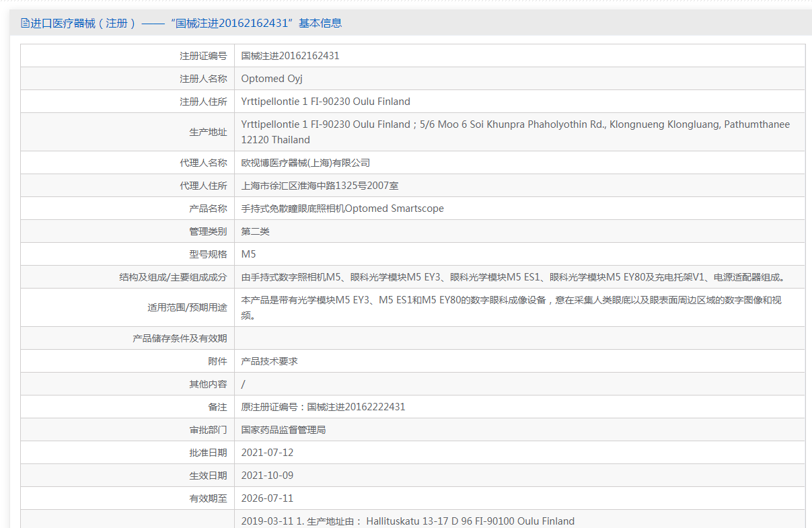Click the 代理人名称 label
The image size is (812, 528).
pos(203,163)
